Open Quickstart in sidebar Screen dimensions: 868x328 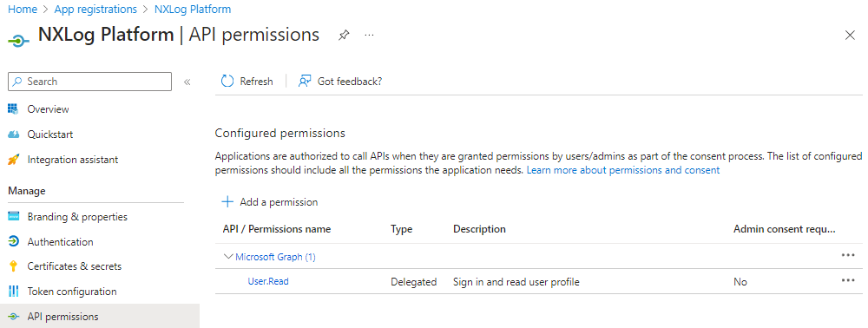click(50, 134)
